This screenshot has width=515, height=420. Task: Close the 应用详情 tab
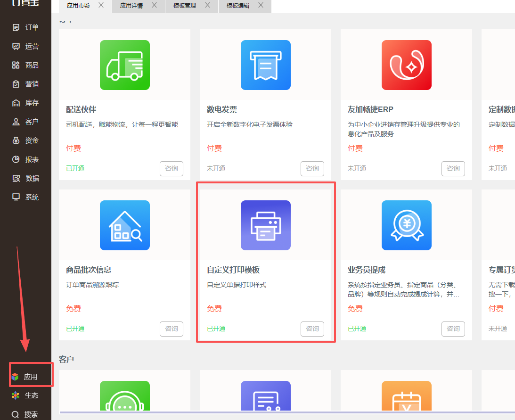pos(155,5)
